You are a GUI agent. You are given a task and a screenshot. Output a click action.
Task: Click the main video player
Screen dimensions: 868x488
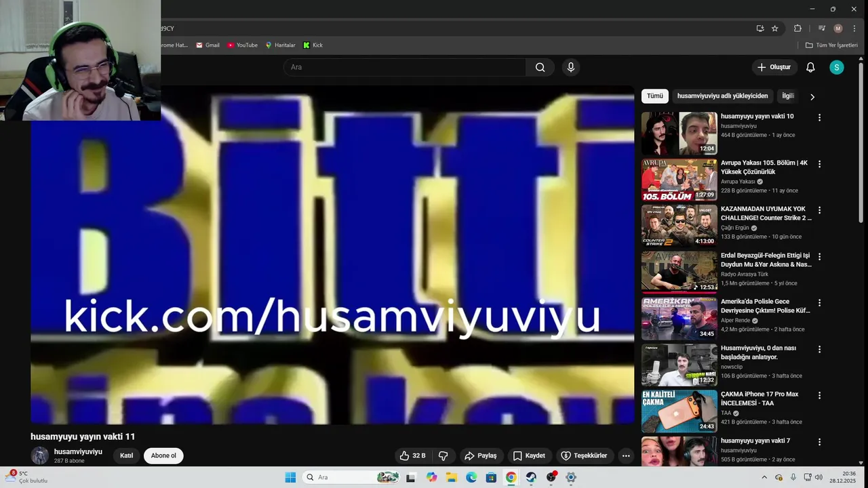click(x=332, y=255)
